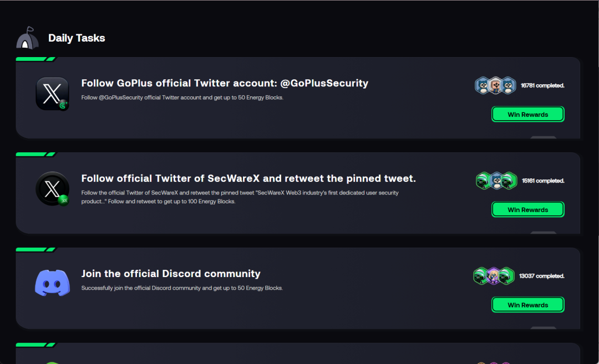599x364 pixels.
Task: Select first avatar in GoPlus task completers
Action: tap(483, 85)
